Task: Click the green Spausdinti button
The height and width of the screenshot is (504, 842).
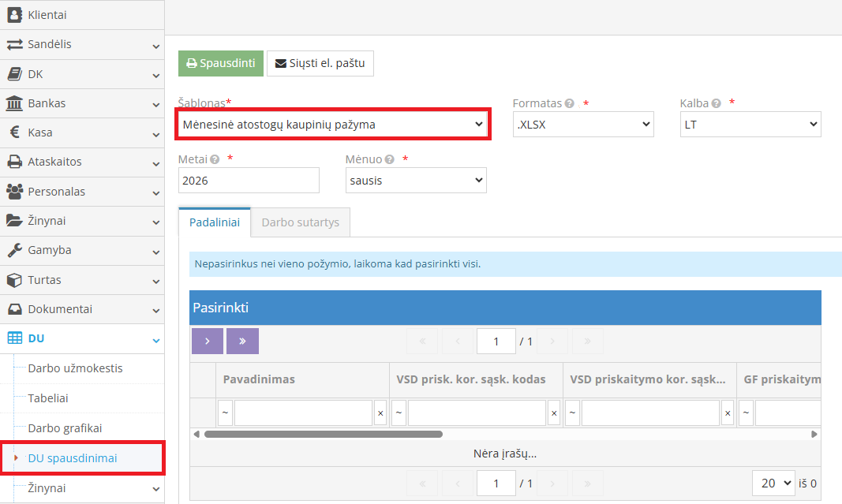Action: (x=220, y=63)
